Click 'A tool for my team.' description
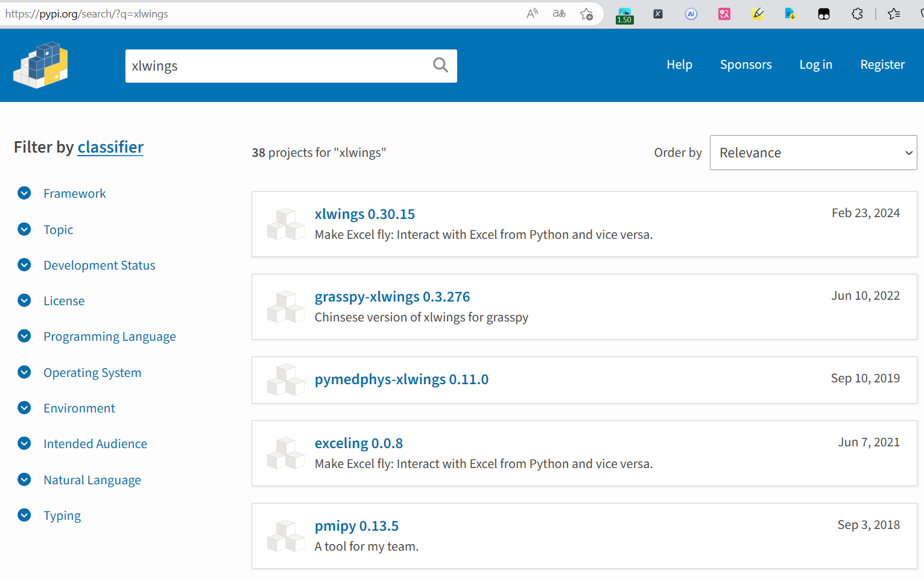Viewport: 924px width, 579px height. [x=367, y=546]
